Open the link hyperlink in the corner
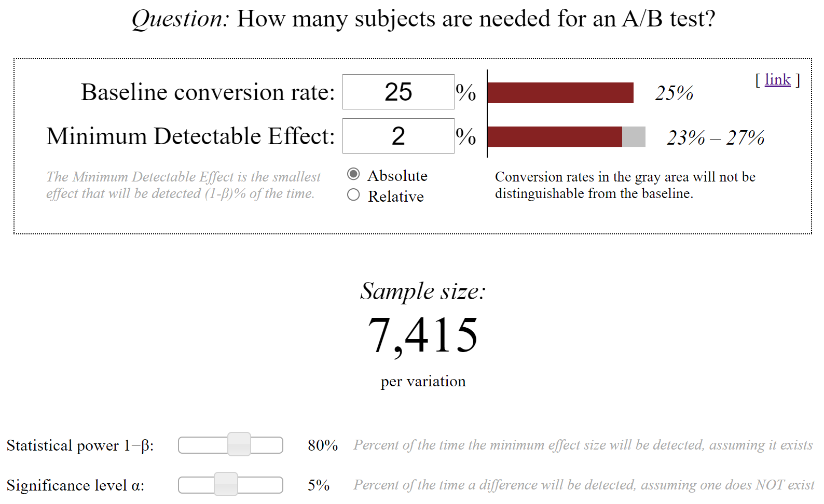The width and height of the screenshot is (824, 504). (777, 79)
